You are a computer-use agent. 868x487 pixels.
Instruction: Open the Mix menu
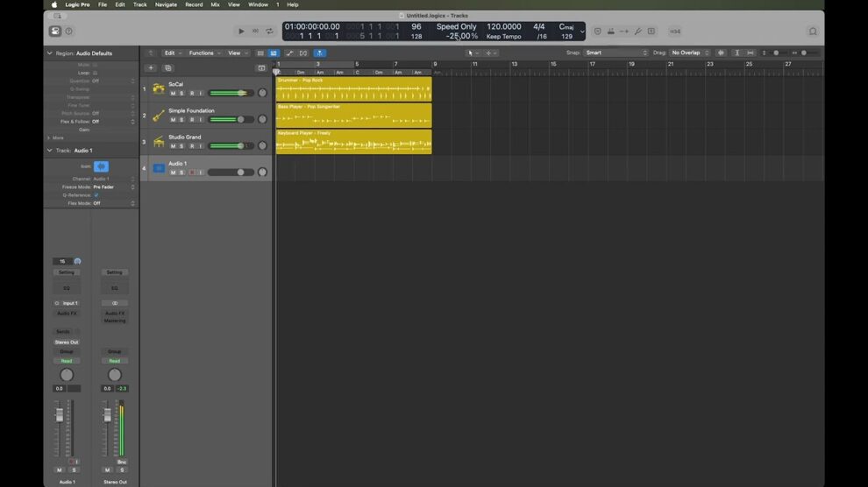coord(215,4)
